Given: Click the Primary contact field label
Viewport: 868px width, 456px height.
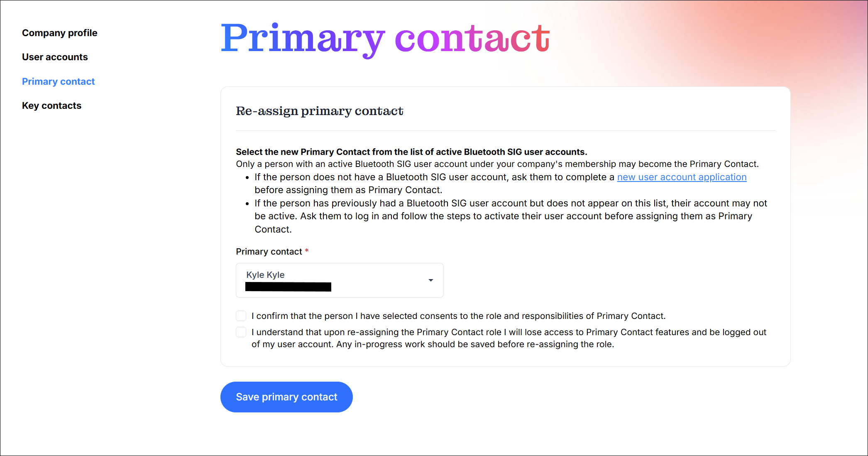Looking at the screenshot, I should (x=269, y=252).
